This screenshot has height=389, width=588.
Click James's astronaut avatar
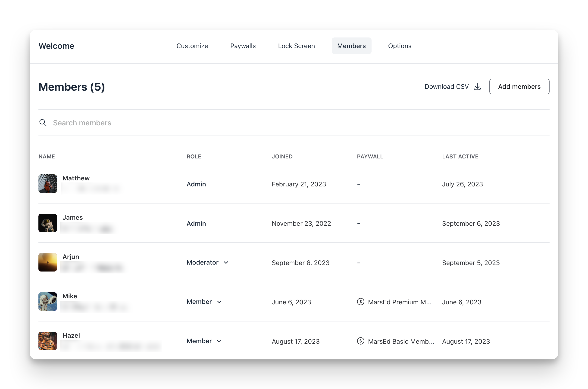coord(47,223)
